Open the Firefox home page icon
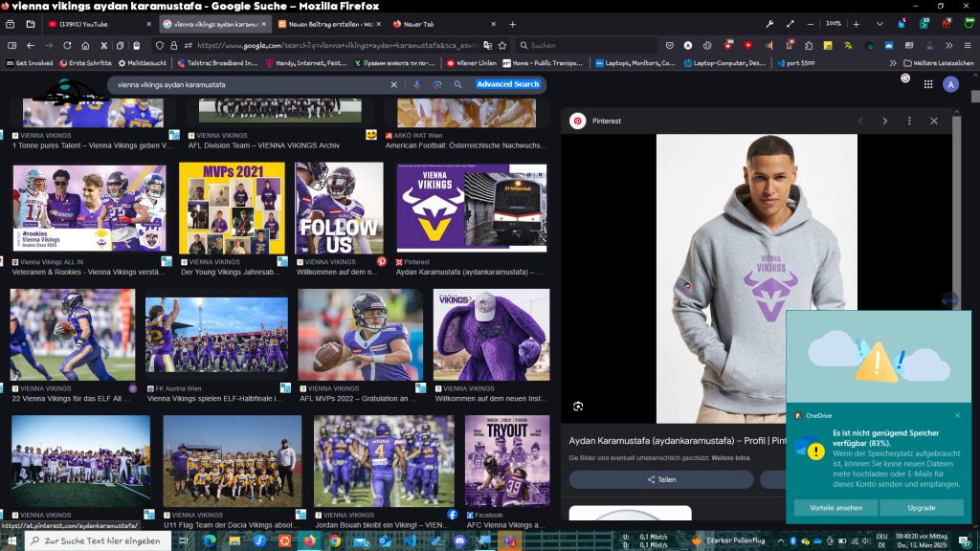980x551 pixels. tap(85, 46)
